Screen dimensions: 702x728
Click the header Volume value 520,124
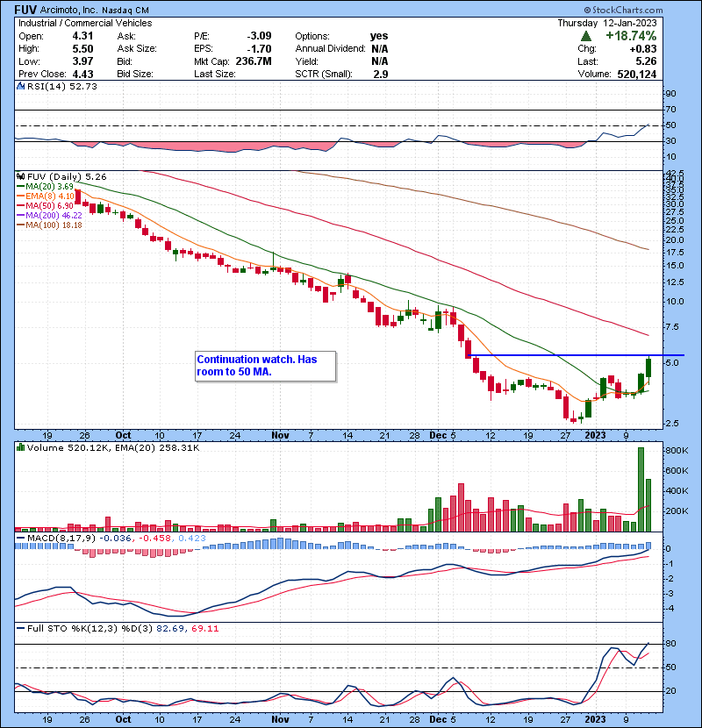click(637, 75)
